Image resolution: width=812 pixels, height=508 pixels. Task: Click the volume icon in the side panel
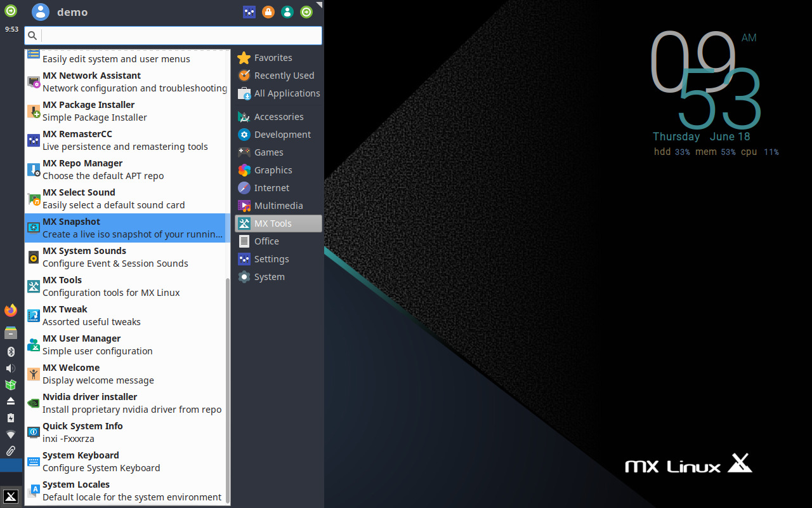(x=10, y=368)
